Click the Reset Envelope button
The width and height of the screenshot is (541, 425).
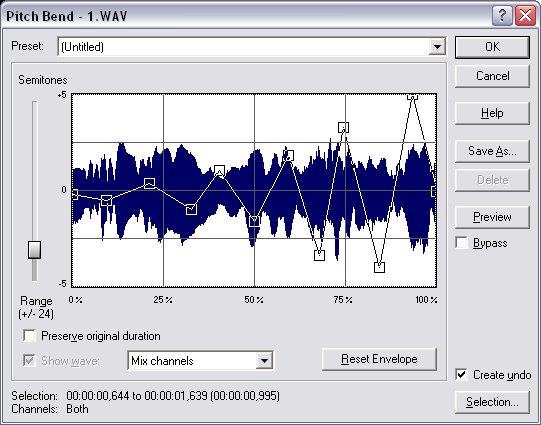pyautogui.click(x=379, y=359)
